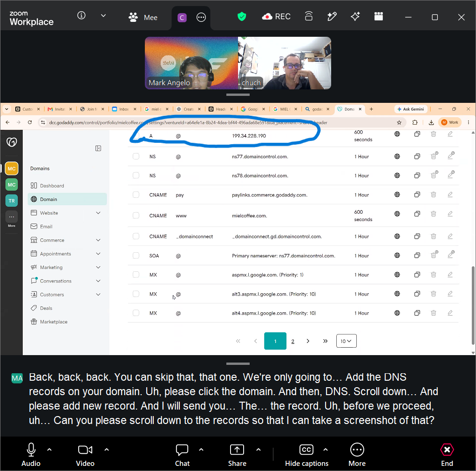The image size is (476, 471).
Task: Click the browser address bar URL
Action: pos(188,122)
